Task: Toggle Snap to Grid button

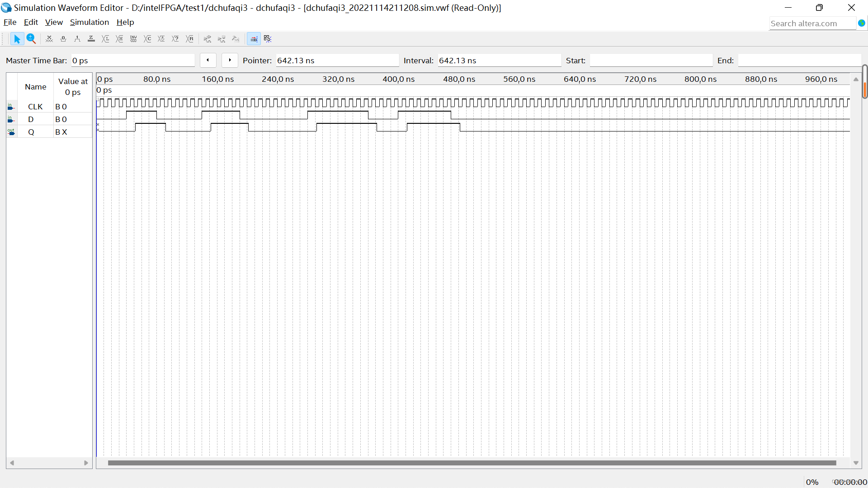Action: [268, 39]
